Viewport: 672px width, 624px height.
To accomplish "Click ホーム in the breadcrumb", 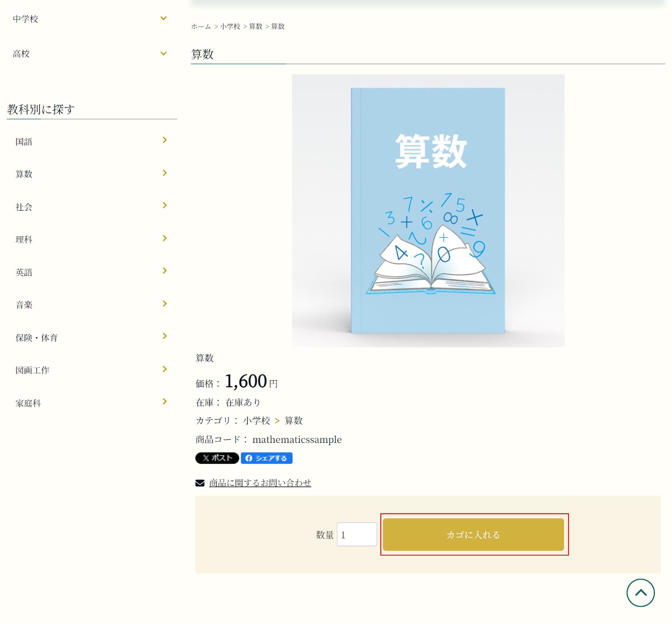I will coord(201,26).
